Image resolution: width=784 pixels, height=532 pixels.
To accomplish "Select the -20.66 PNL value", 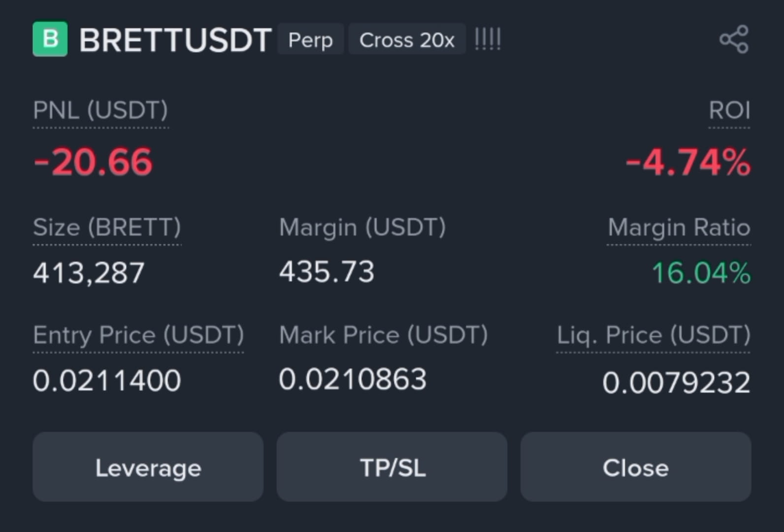I will 93,162.
